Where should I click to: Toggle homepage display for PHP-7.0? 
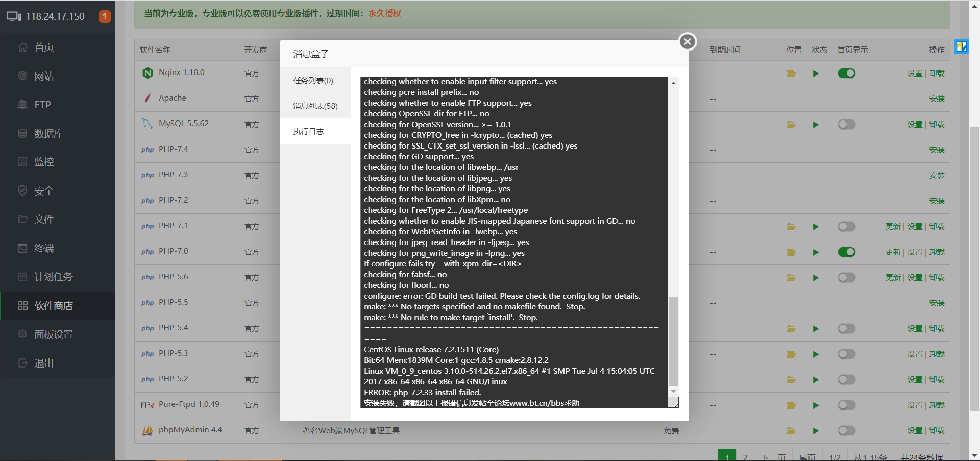[x=846, y=252]
